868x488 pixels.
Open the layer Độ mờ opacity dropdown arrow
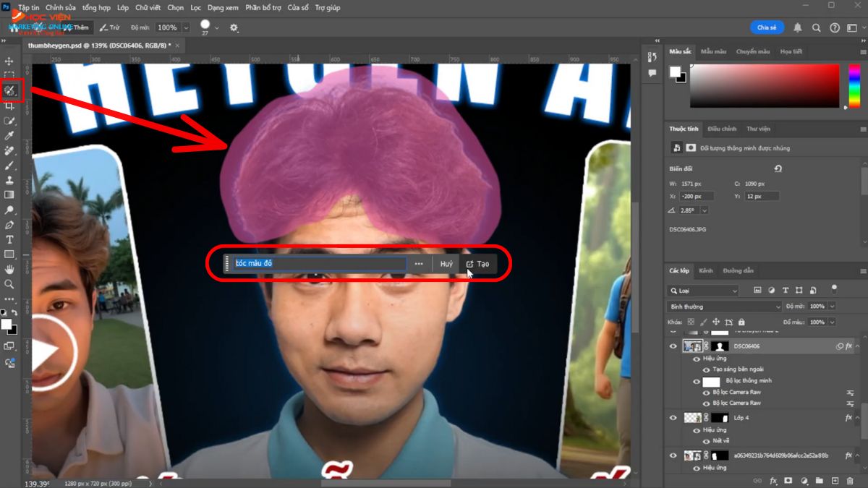click(832, 307)
